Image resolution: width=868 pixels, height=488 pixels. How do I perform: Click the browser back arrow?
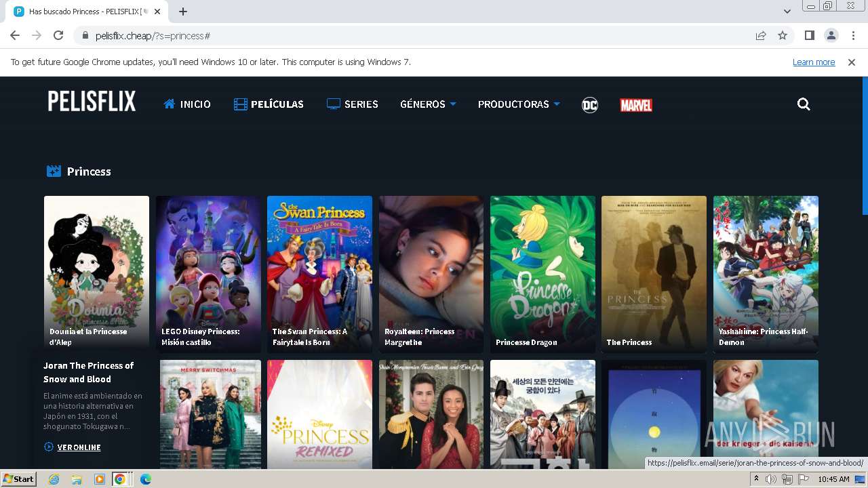(x=15, y=35)
